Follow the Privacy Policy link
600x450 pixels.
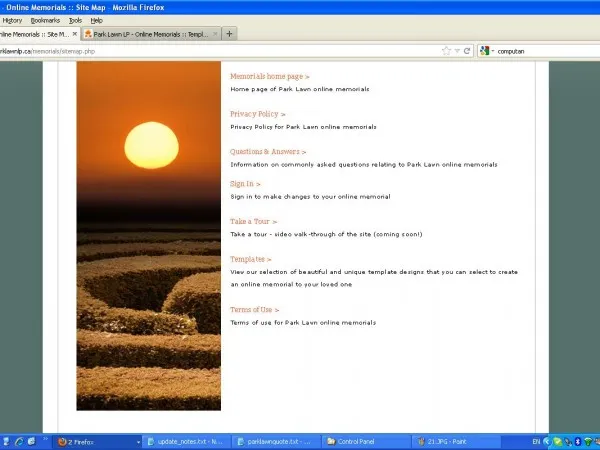tap(257, 114)
